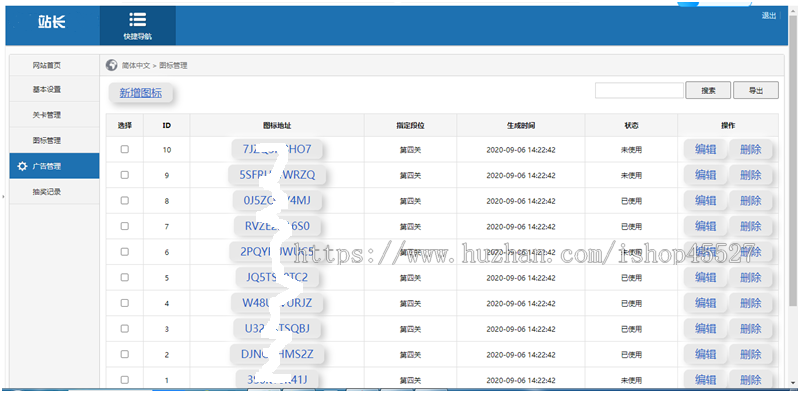Open the icon address link starting 0J5Z
The height and width of the screenshot is (393, 800).
277,201
